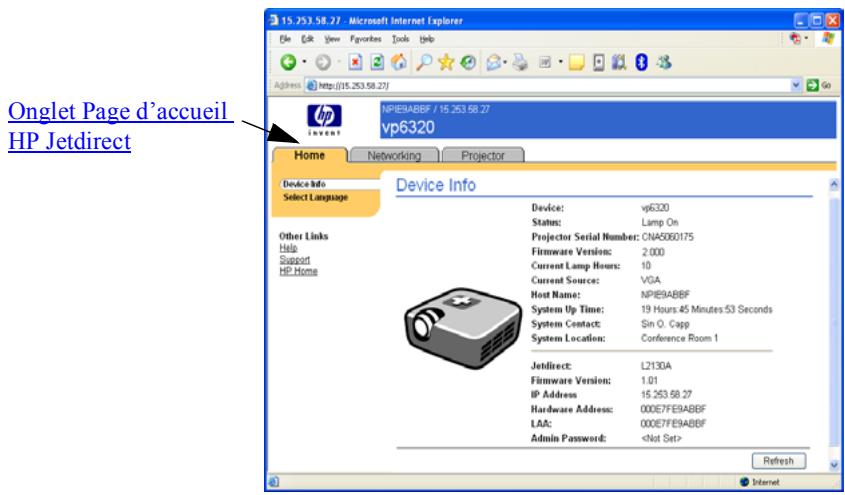Click the red toolbar icon beside Windows flag

795,39
